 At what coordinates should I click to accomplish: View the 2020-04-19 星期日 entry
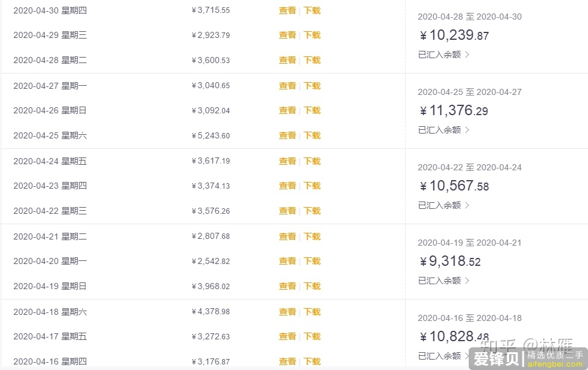point(288,286)
